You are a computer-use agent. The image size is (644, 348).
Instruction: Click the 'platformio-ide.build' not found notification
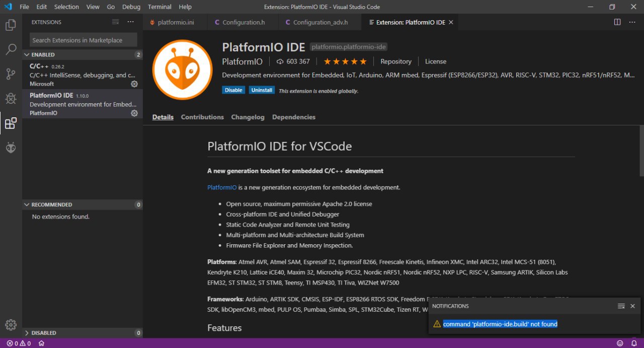(x=500, y=324)
